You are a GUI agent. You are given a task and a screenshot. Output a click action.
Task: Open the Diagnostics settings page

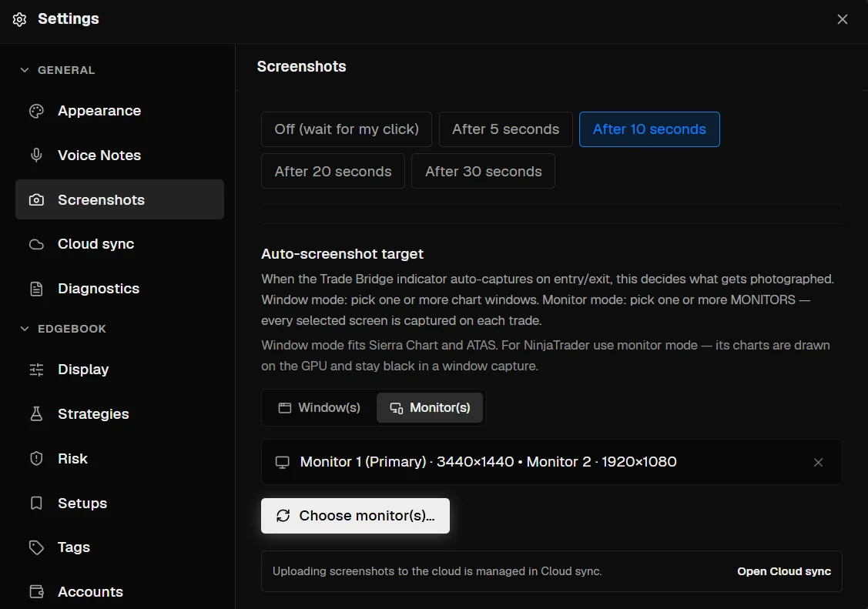coord(119,289)
